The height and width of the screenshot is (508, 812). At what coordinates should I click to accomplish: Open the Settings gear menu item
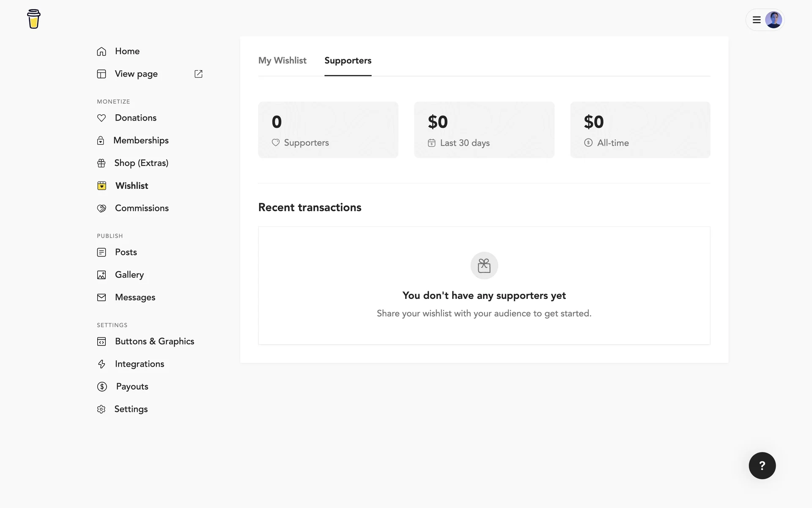click(131, 409)
